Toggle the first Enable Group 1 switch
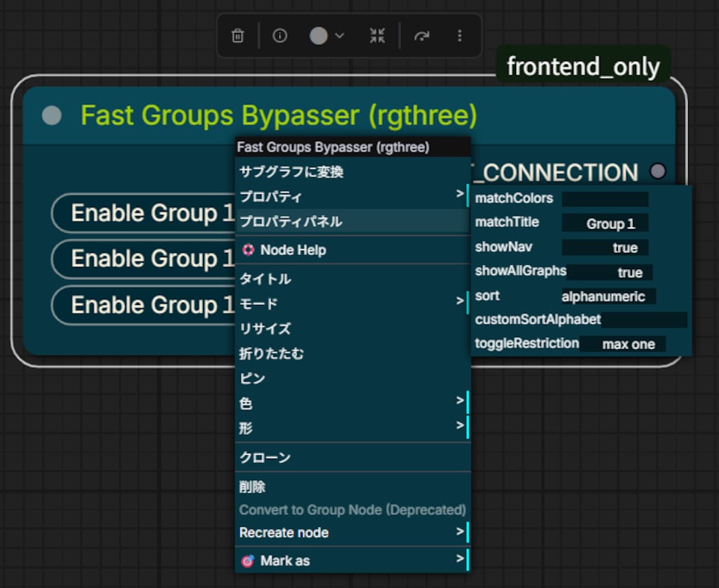 coord(143,214)
